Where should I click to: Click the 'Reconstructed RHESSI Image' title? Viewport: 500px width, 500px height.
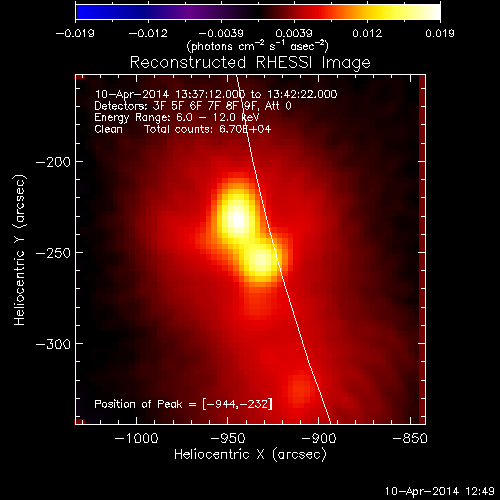point(250,63)
